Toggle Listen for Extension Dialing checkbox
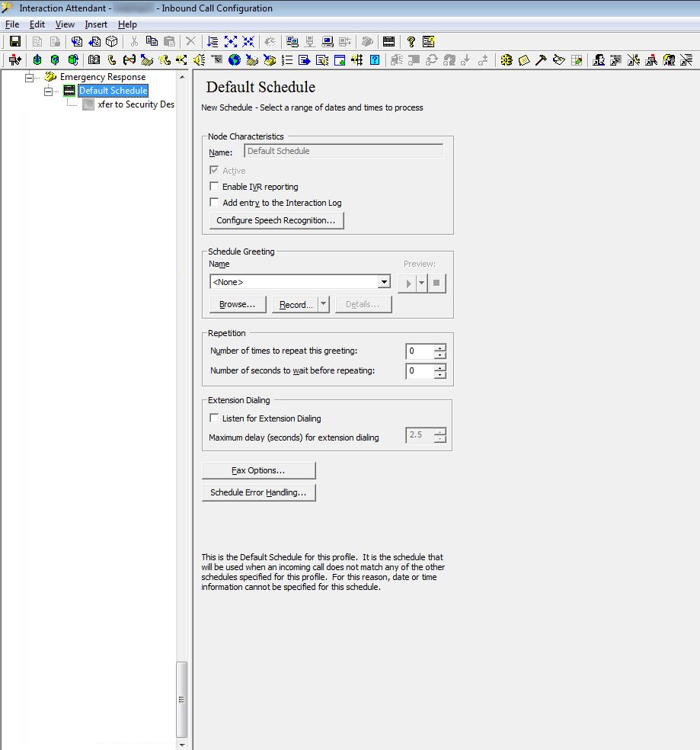 click(x=214, y=418)
